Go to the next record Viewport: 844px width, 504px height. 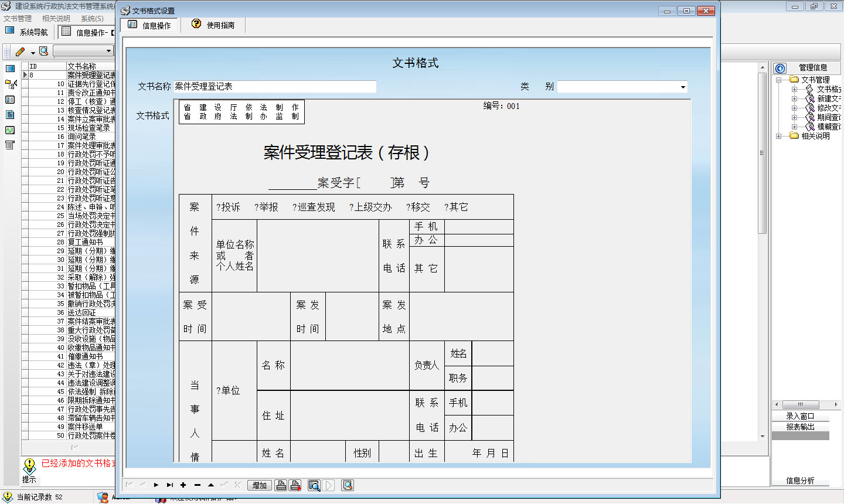156,485
